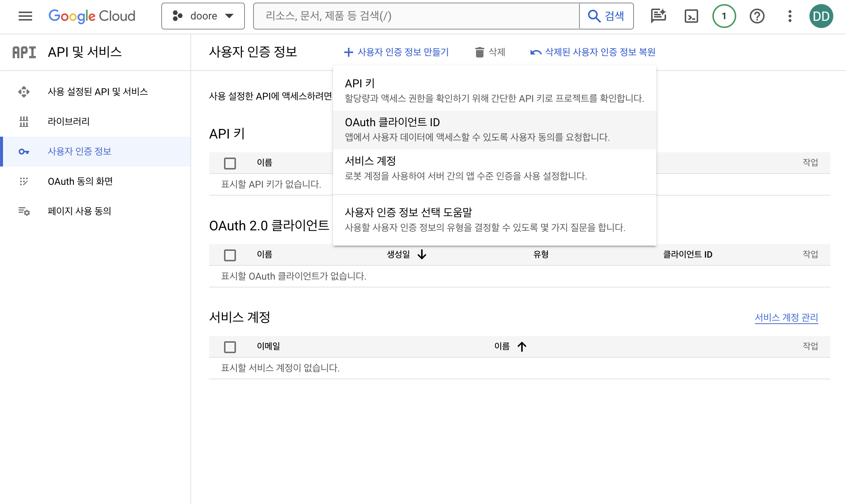Click the notifications badge showing 1
Screen dimensions: 846x504
pyautogui.click(x=724, y=16)
